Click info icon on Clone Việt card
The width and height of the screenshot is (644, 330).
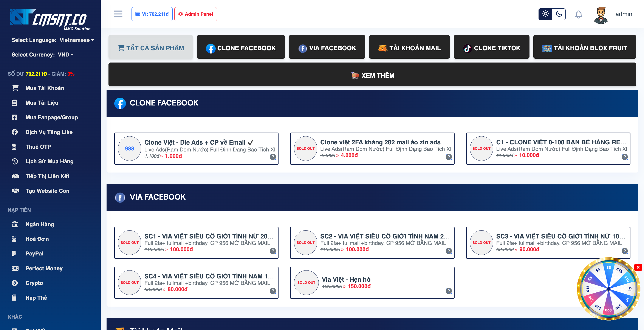273,157
